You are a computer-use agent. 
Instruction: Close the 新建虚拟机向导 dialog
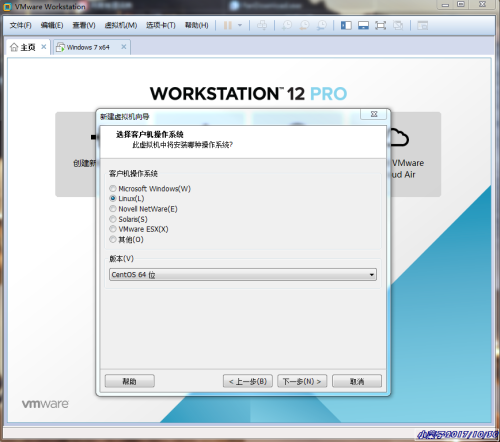(374, 114)
